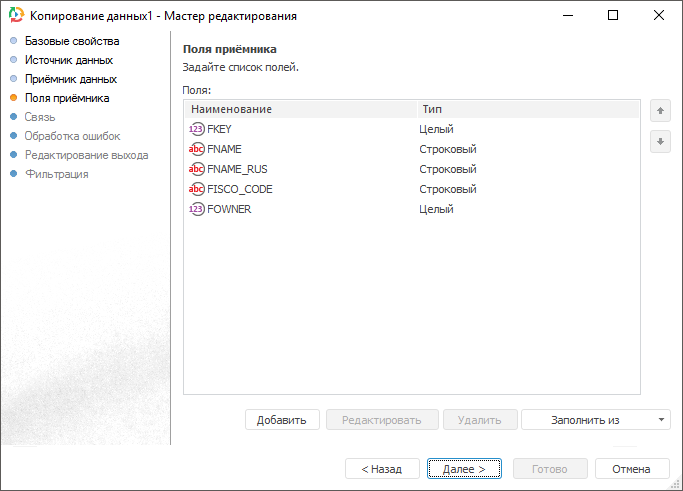
Task: Switch to the 'Приёмник данных' step
Action: (x=71, y=79)
